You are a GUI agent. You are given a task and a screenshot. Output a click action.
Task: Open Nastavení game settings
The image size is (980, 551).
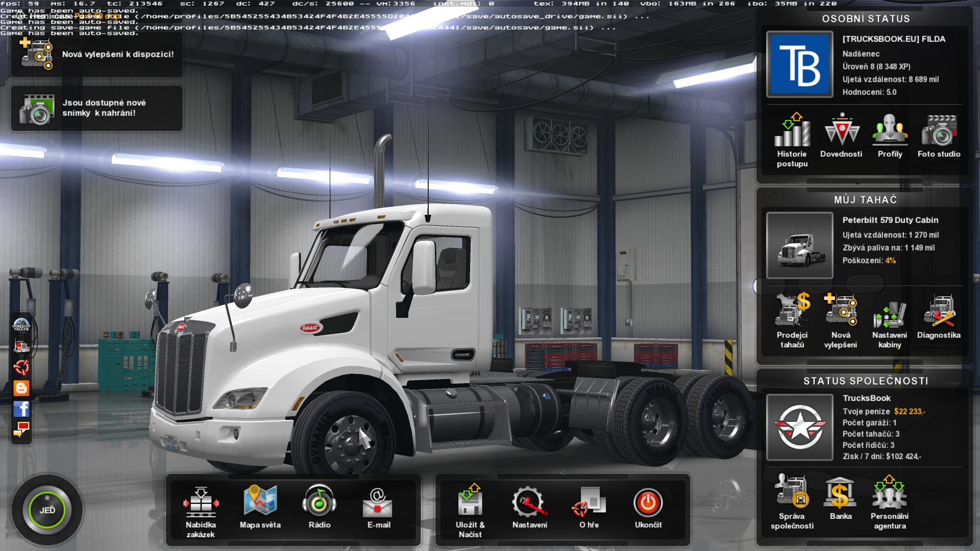tap(529, 507)
